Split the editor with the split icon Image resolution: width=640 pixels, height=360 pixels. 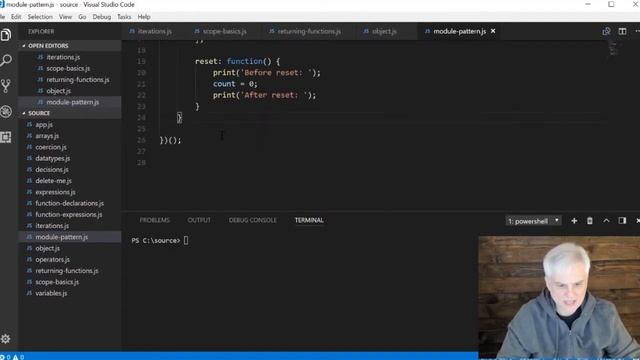622,31
